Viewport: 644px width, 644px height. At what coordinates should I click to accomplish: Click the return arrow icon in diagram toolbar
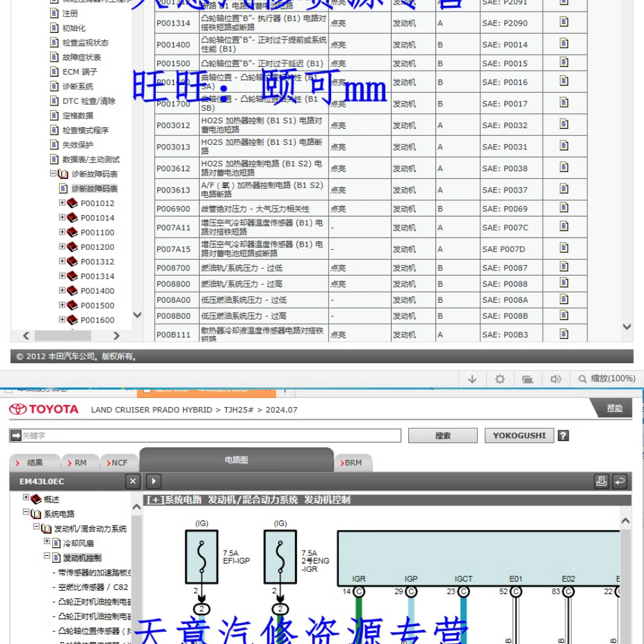[620, 481]
